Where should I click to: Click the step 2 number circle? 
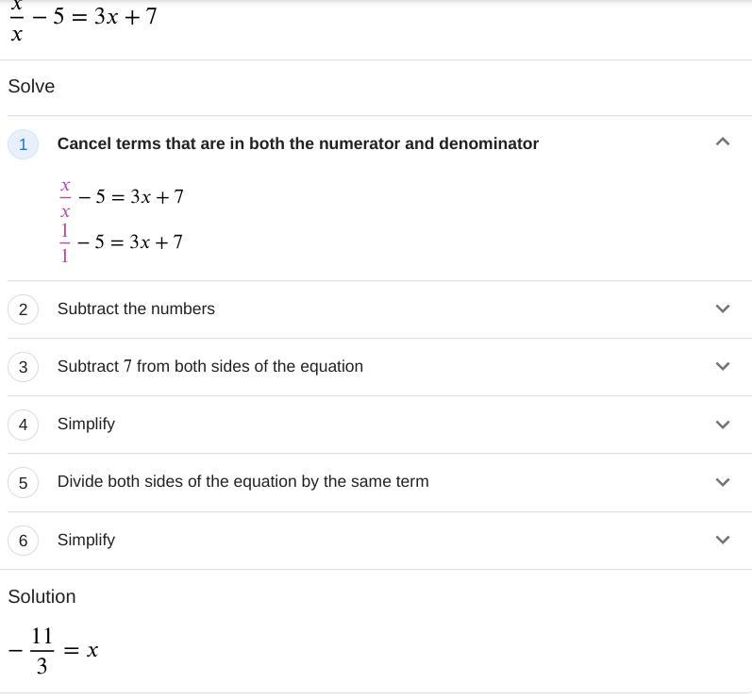(x=23, y=309)
